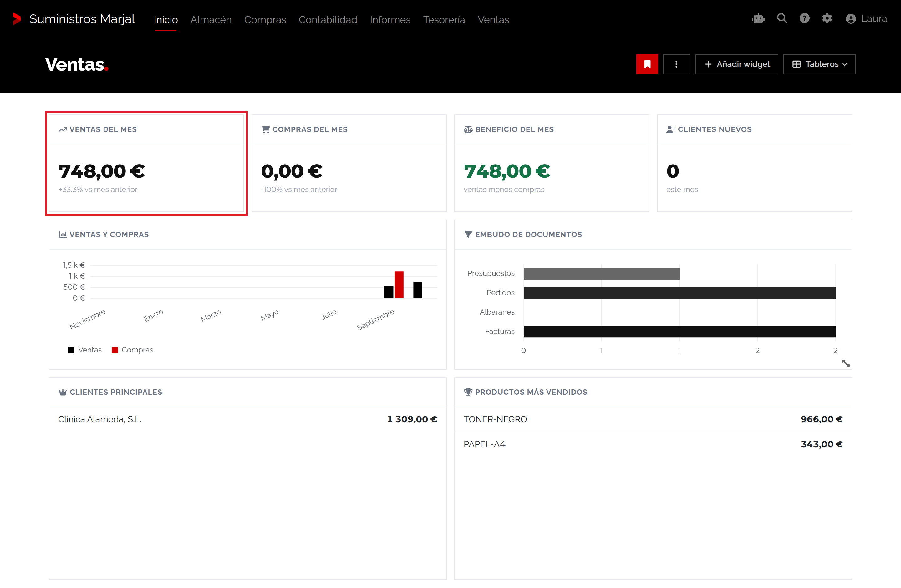Open the help question mark icon
This screenshot has width=901, height=588.
[804, 18]
